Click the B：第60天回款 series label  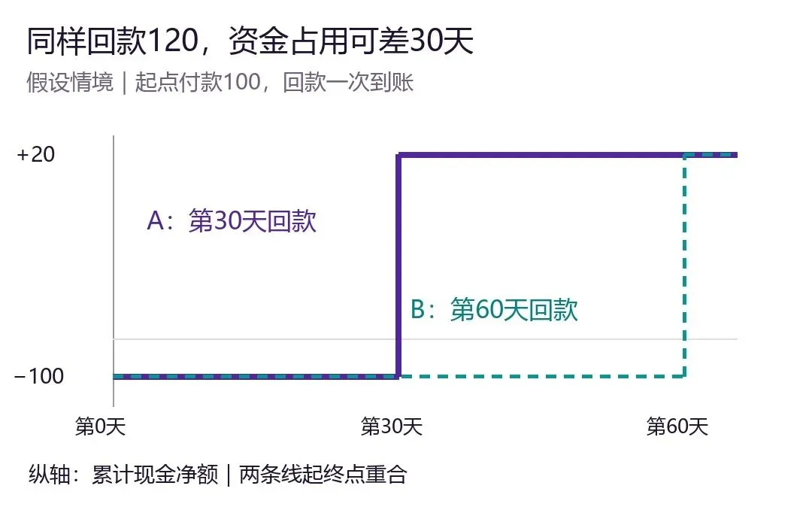pos(494,310)
